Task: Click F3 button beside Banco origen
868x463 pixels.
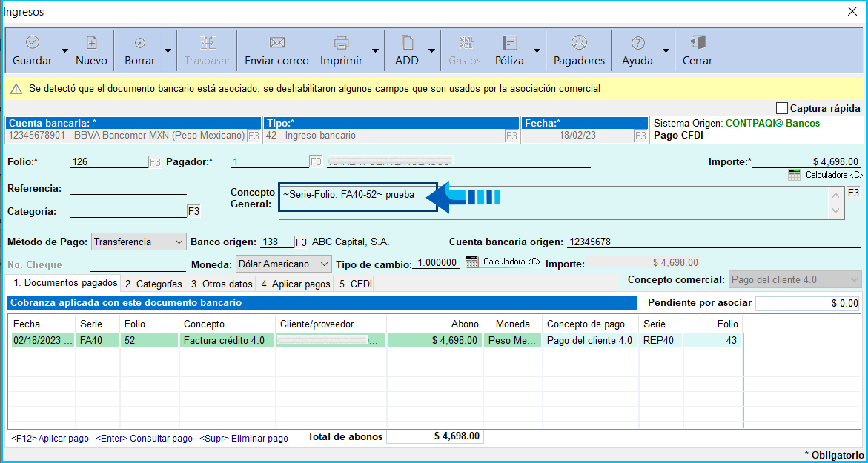Action: point(301,242)
